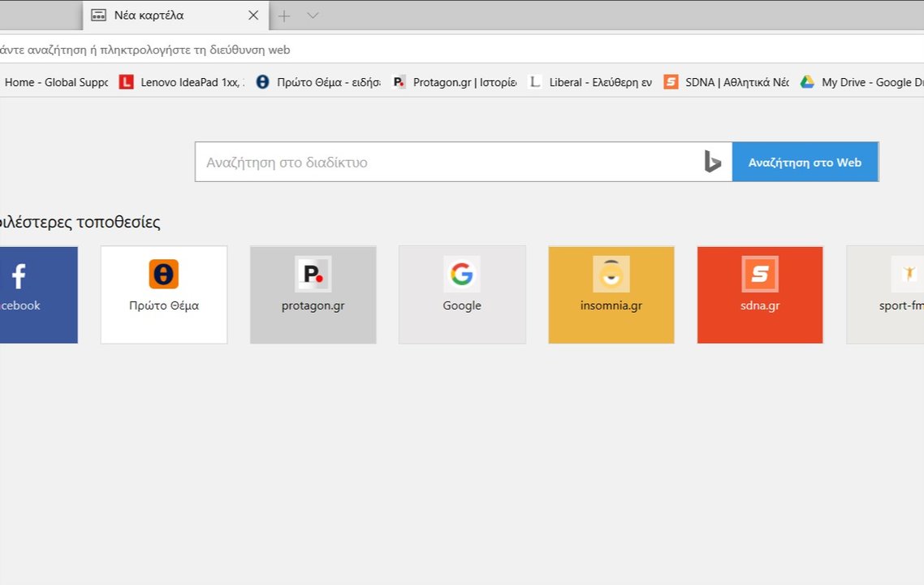
Task: Select the Νέα καρτέλα tab
Action: 175,15
